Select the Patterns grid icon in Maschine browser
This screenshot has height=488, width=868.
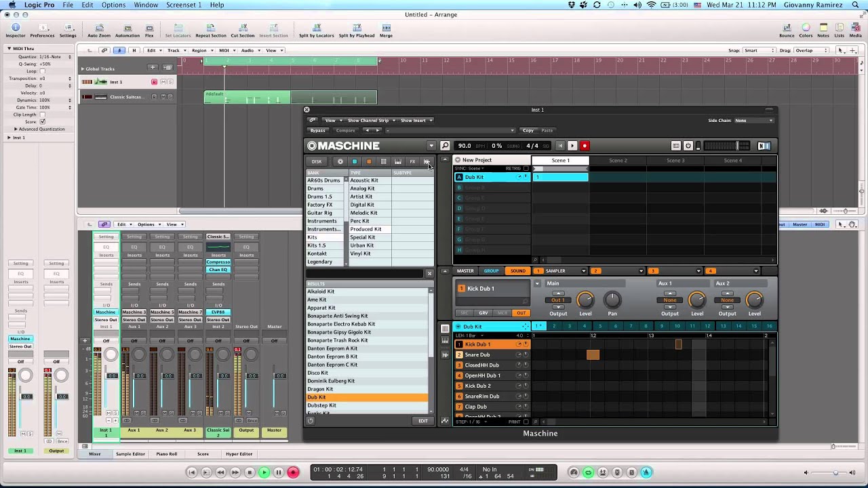pos(383,161)
